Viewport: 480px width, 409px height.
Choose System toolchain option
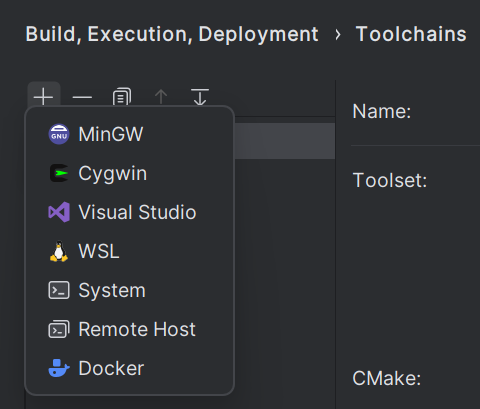point(130,290)
